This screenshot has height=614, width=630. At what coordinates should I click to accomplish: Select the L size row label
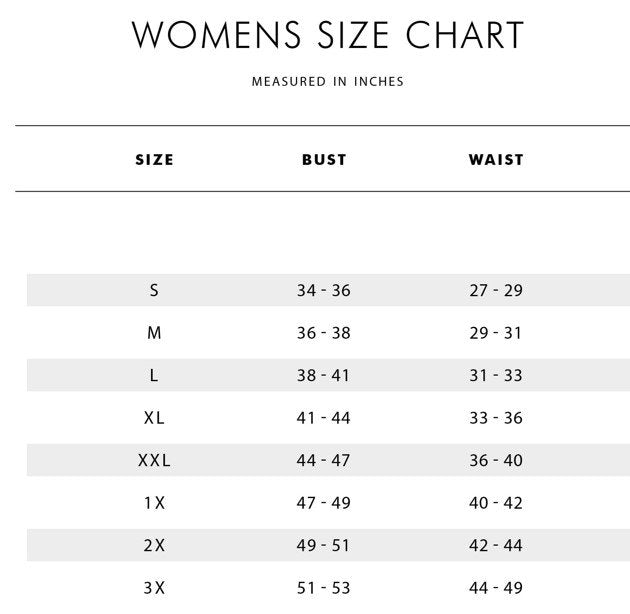tap(154, 376)
